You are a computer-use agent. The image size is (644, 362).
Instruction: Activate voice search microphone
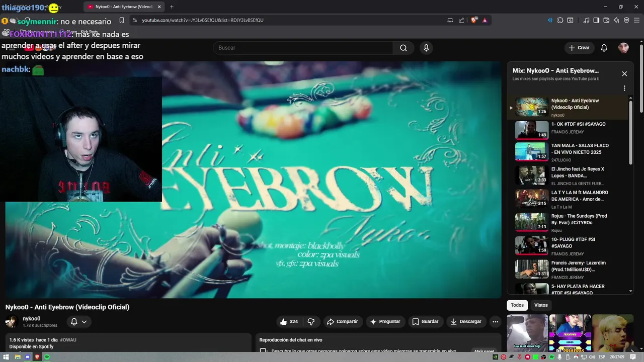tap(426, 48)
